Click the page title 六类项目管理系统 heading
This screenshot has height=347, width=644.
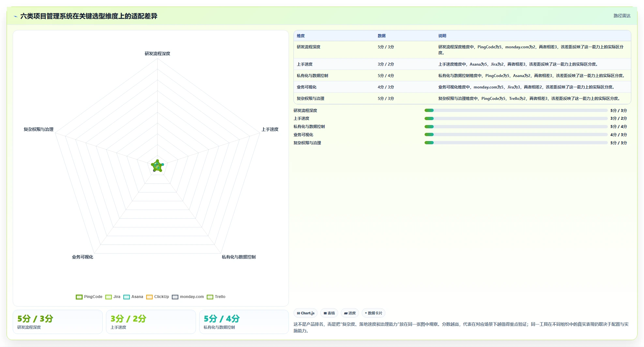click(89, 16)
